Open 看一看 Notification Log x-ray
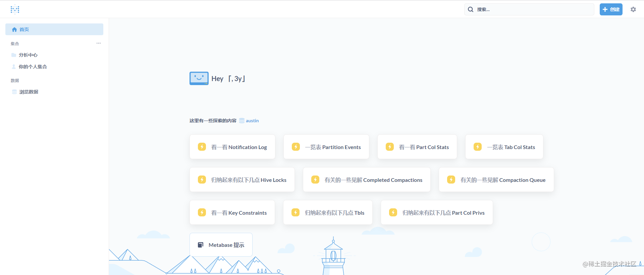Screen dimensions: 644x275 [232, 147]
